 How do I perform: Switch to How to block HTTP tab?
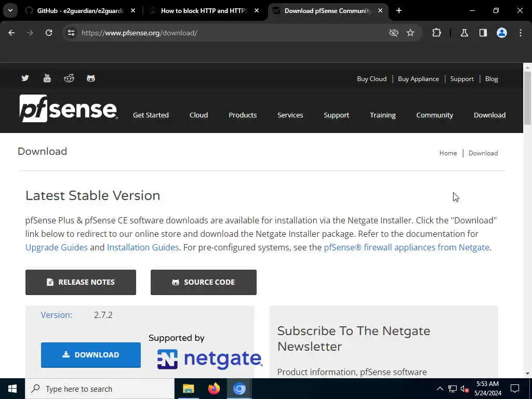[x=204, y=10]
